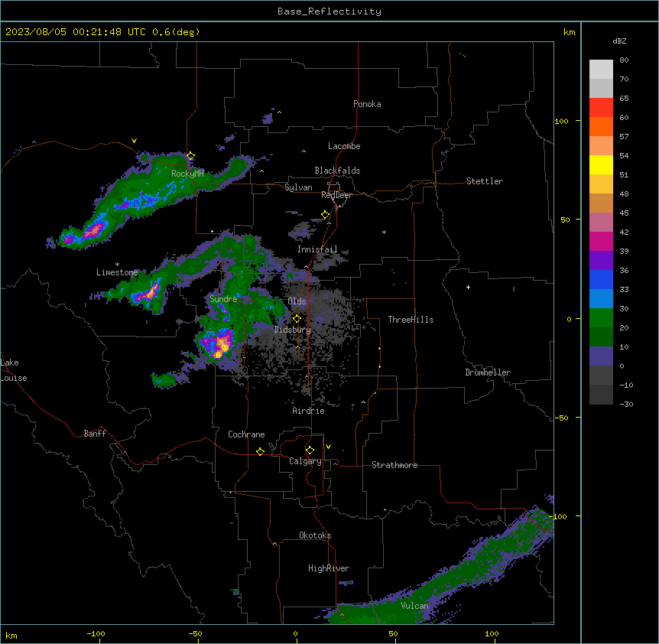This screenshot has height=644, width=659.
Task: Click the yellow diamond marker below Cochrane
Action: [260, 451]
